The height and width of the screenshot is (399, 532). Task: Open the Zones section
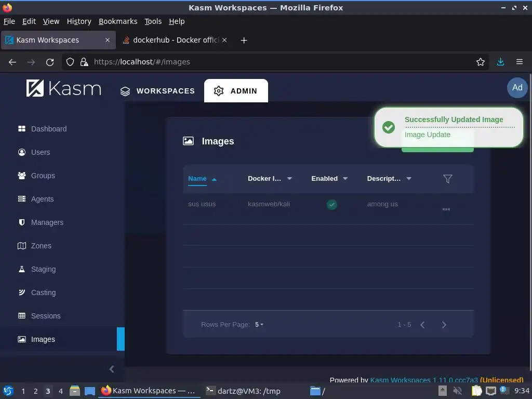coord(34,246)
